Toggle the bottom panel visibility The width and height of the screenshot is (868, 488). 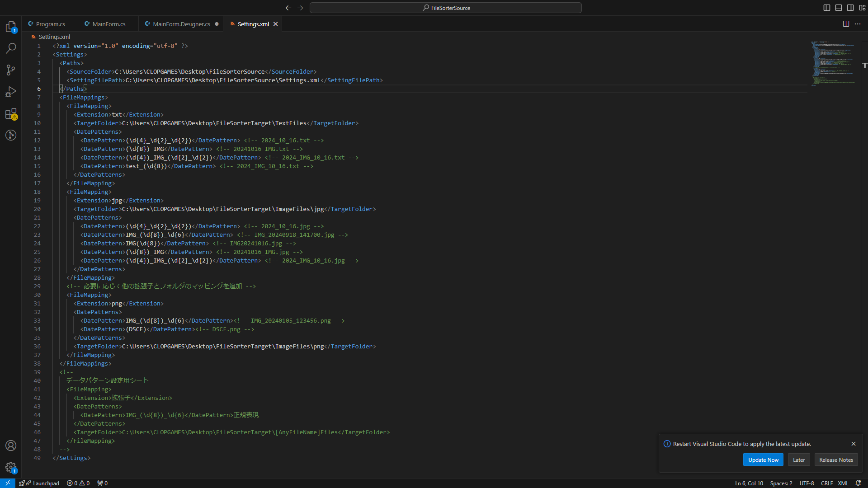pos(839,8)
